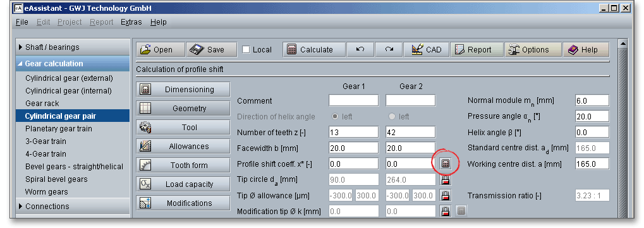Open the Extras menu

(x=131, y=22)
